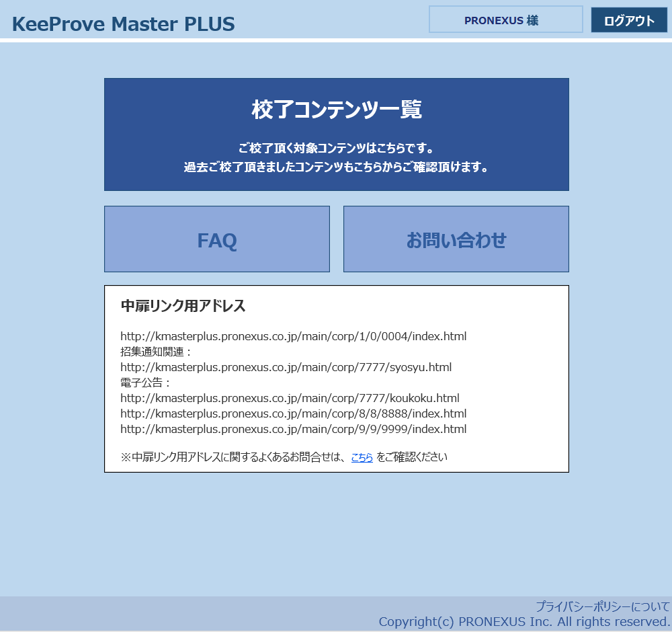Follow the こちら link about 中扉リンク inquiries
This screenshot has width=672, height=632.
[362, 457]
